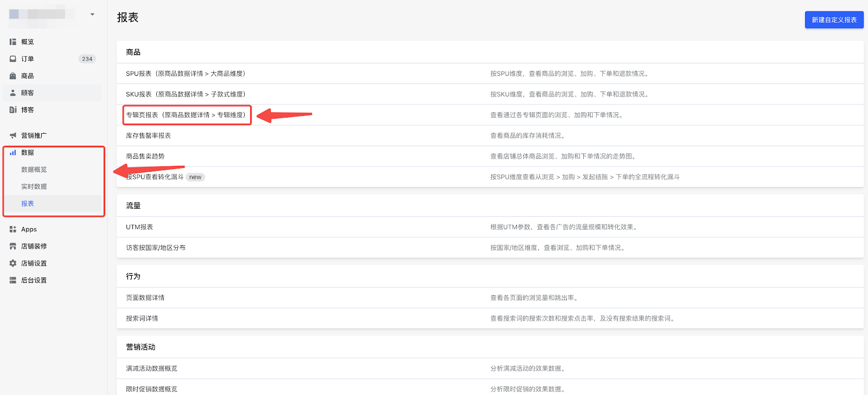The width and height of the screenshot is (868, 395).
Task: Click the Apps grid icon
Action: point(12,229)
